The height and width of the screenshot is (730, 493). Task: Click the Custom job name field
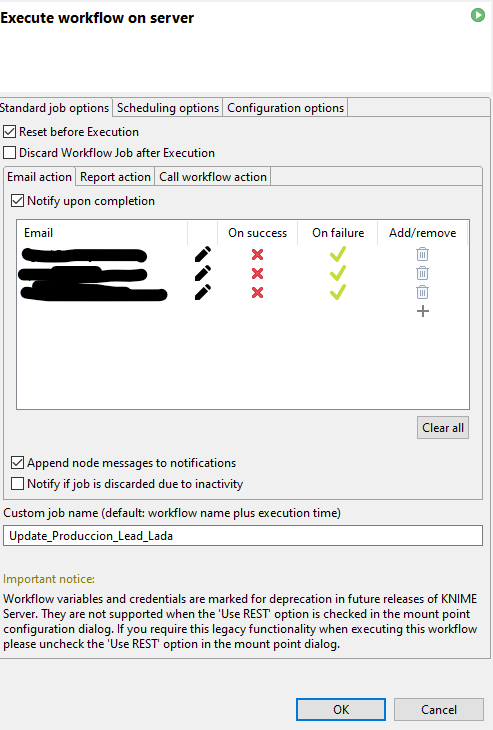coord(243,536)
